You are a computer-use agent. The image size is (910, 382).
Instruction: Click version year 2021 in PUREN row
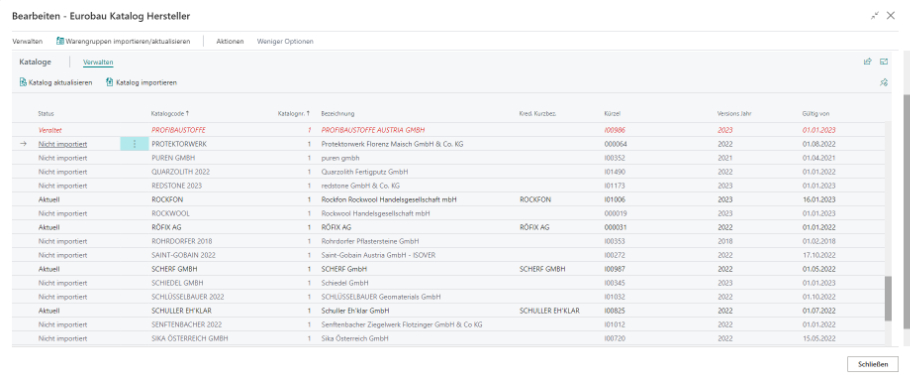(x=725, y=158)
